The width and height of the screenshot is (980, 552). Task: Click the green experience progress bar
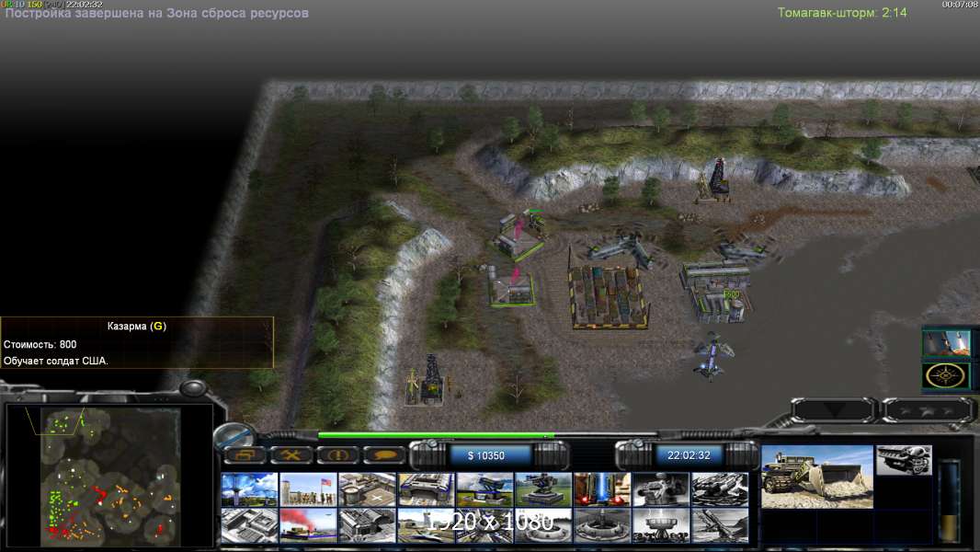point(436,435)
